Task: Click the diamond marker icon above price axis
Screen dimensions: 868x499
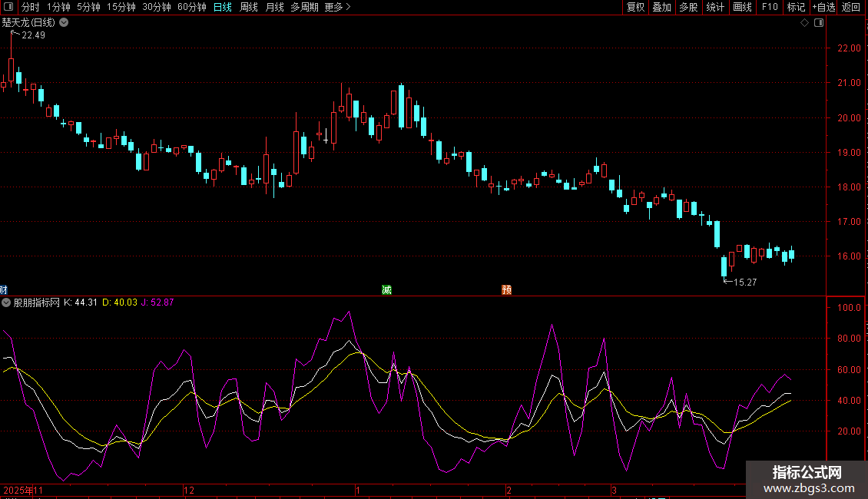Action: pos(804,23)
